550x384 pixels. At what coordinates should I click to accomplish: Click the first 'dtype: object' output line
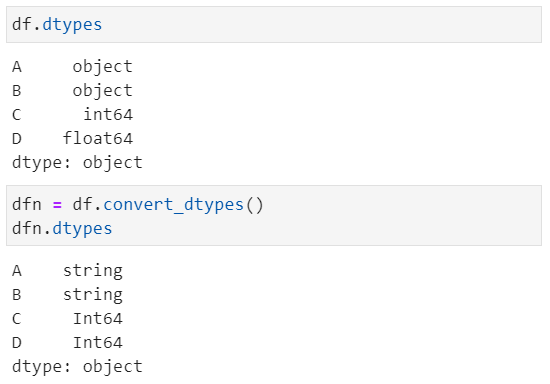pyautogui.click(x=77, y=163)
